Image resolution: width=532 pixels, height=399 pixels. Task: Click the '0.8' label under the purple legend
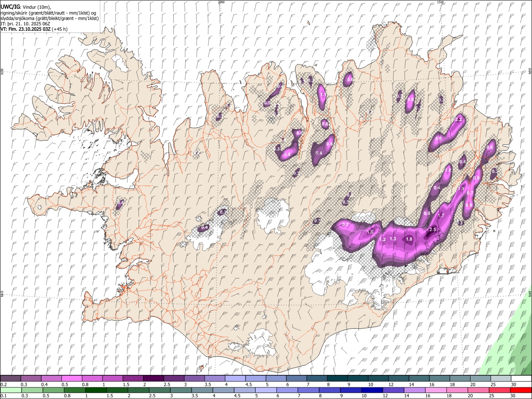(85, 384)
